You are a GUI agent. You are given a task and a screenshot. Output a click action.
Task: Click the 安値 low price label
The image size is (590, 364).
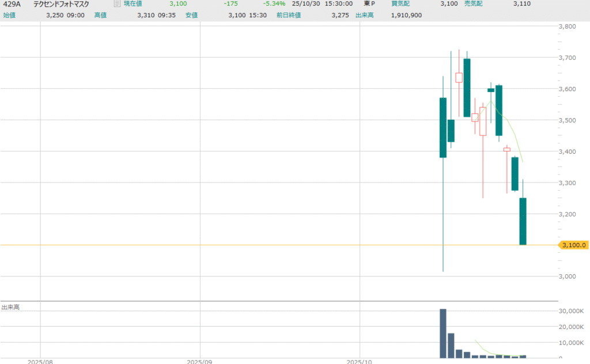click(x=192, y=15)
